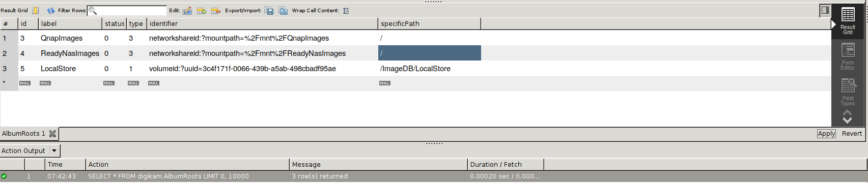Toggle the secondary sidebar panel button

pos(825,10)
